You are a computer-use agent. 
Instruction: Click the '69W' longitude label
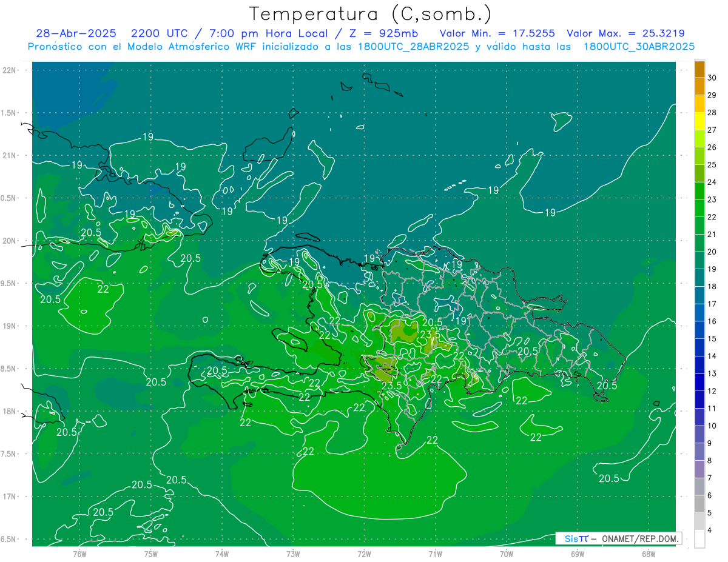click(x=578, y=554)
